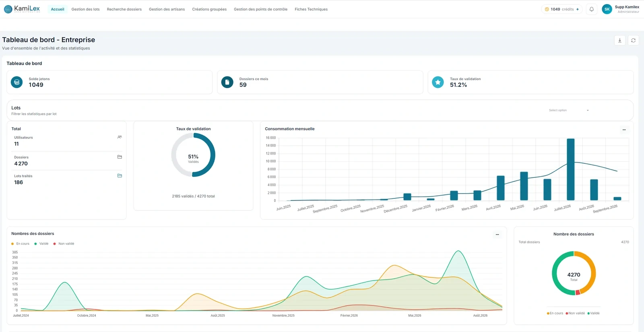Open the Consommation mensuelle options menu
This screenshot has width=644, height=332.
point(624,130)
